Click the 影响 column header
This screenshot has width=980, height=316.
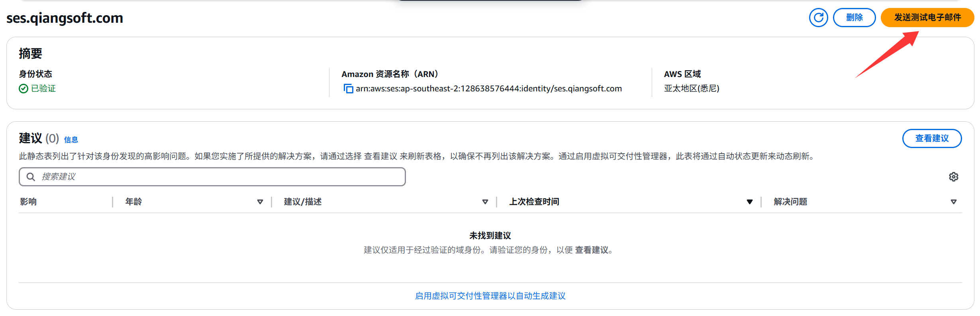pyautogui.click(x=28, y=201)
